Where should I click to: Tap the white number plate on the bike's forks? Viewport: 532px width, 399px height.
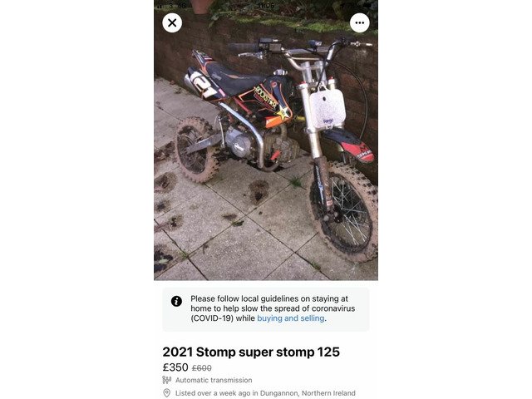click(x=327, y=109)
